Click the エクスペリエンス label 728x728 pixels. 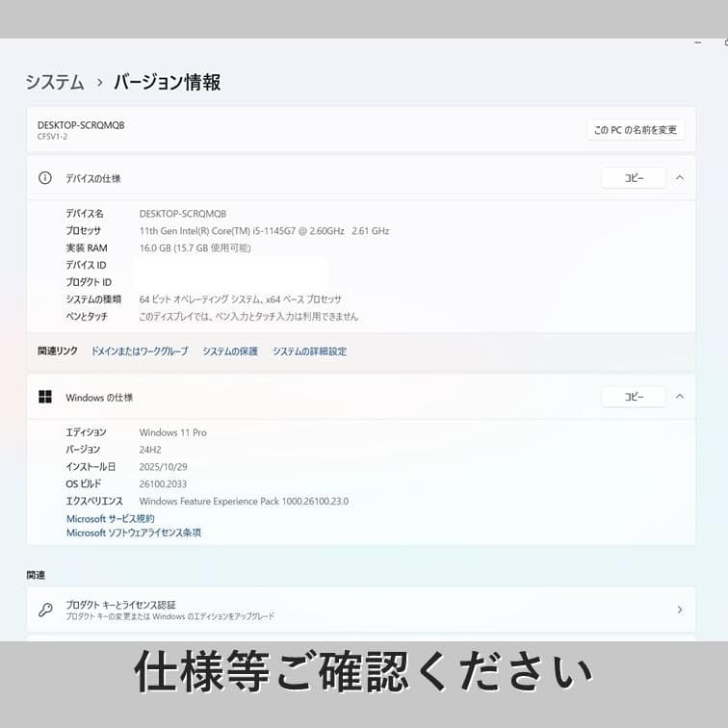click(94, 501)
